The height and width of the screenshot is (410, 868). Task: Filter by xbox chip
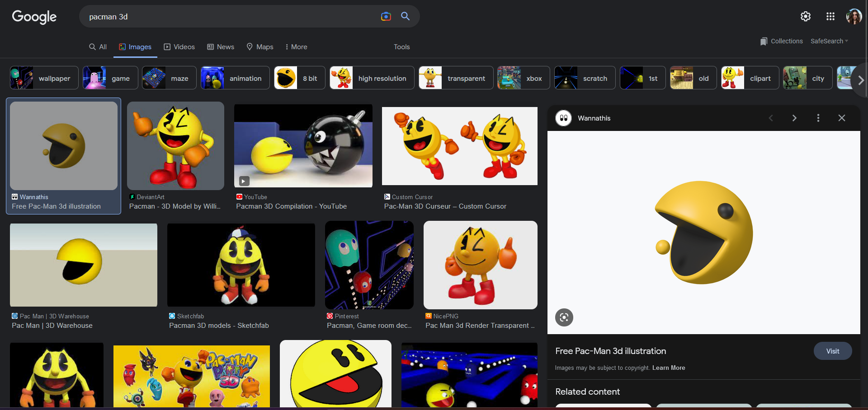click(x=524, y=78)
